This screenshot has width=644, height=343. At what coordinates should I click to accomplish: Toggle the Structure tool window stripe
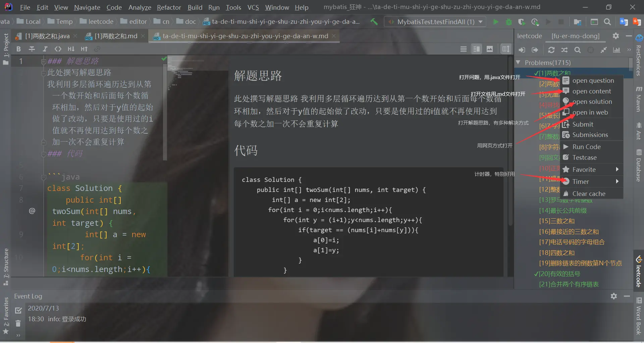click(6, 267)
